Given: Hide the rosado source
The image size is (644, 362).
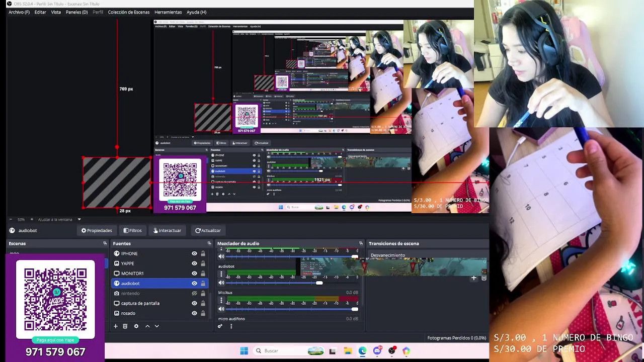Looking at the screenshot, I should 194,313.
